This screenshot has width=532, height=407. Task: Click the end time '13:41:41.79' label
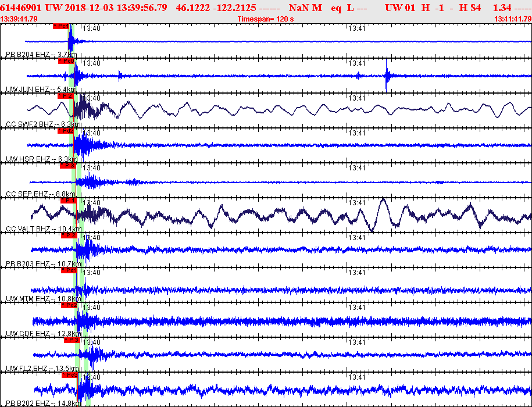[x=513, y=19]
